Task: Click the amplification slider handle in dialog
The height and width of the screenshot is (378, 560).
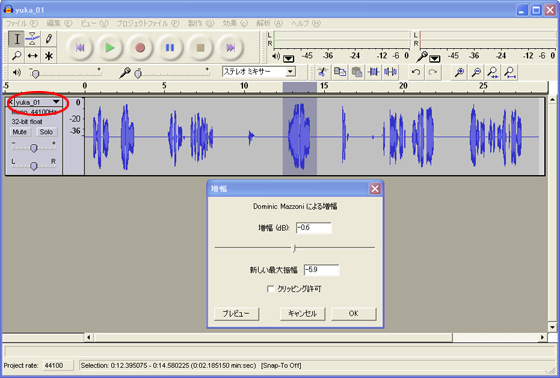Action: click(x=294, y=248)
